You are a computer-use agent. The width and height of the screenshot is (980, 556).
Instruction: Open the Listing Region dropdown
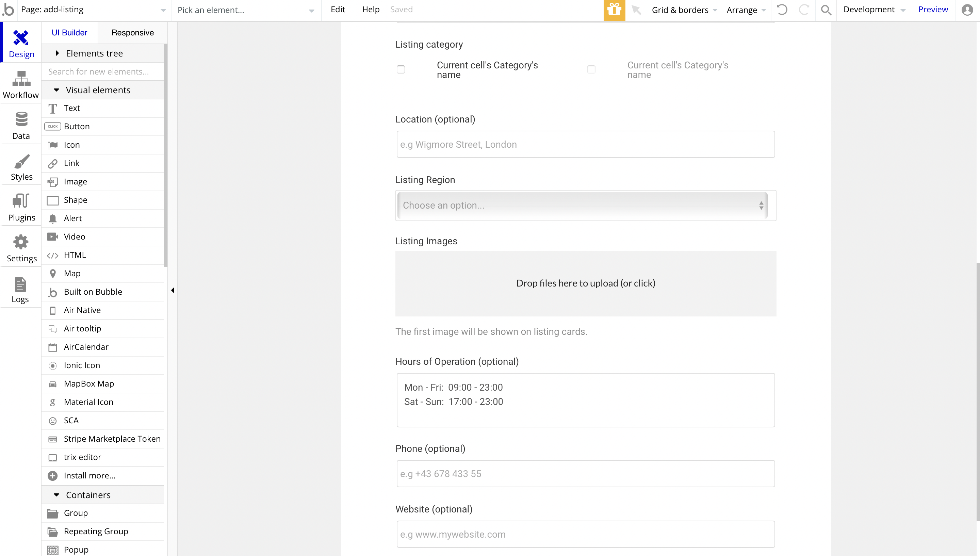tap(582, 206)
